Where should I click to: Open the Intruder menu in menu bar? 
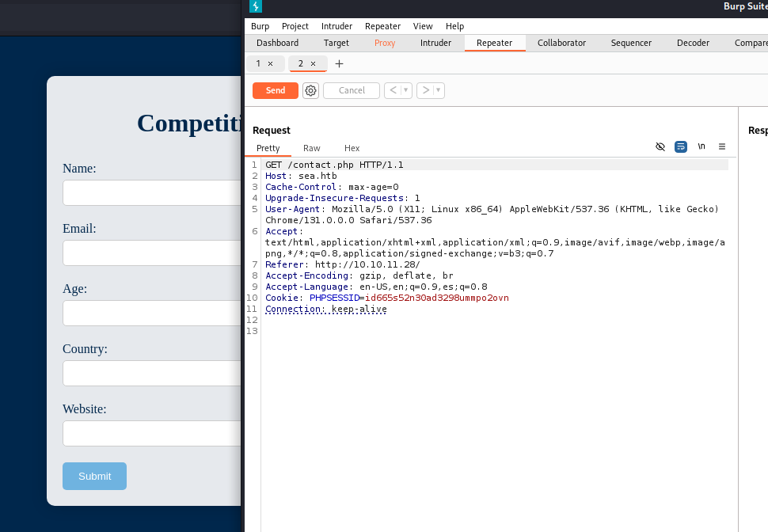[336, 26]
